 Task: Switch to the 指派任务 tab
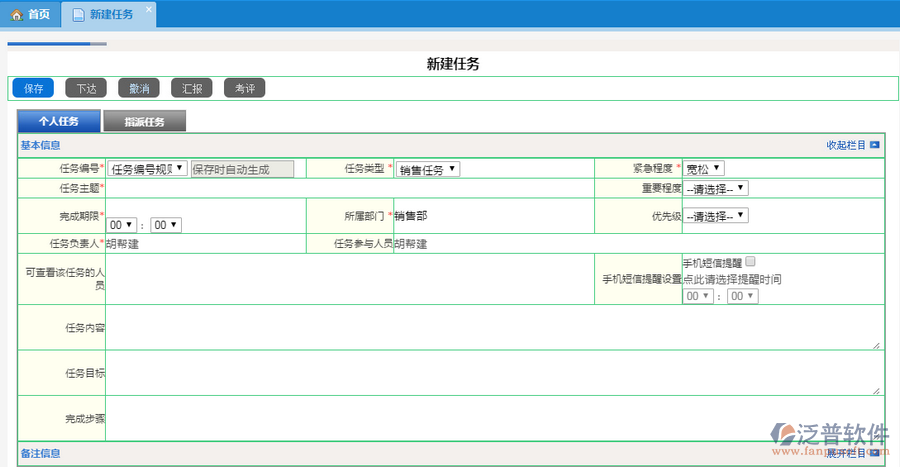(x=144, y=122)
